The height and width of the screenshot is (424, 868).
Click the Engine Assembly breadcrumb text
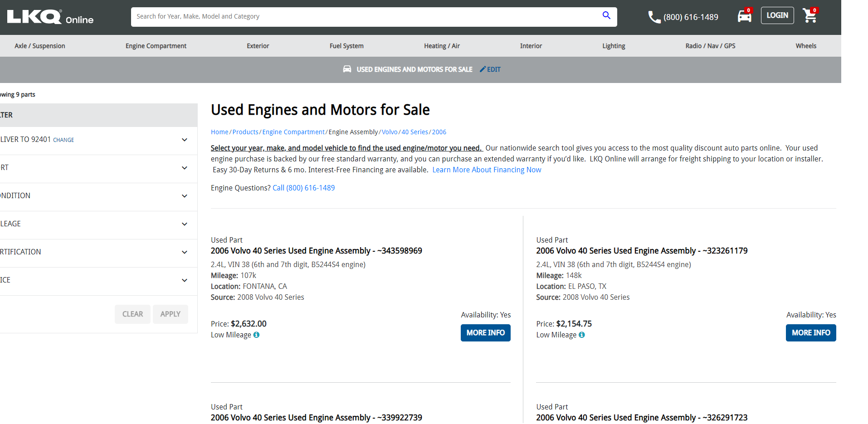click(x=353, y=132)
